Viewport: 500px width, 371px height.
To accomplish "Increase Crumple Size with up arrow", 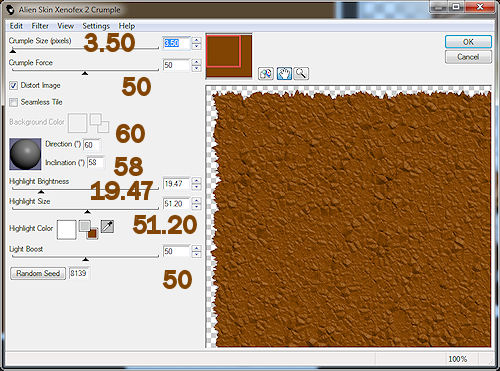I will pos(197,40).
